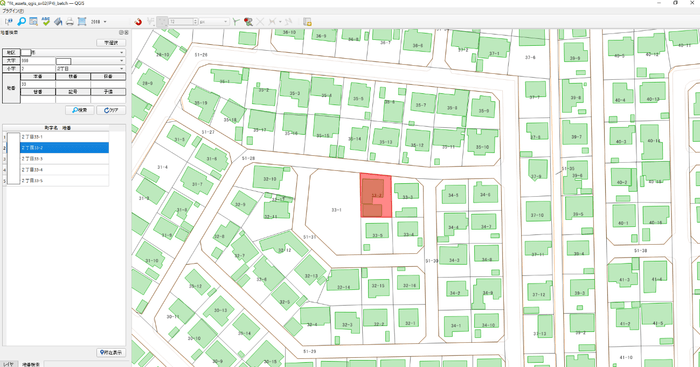Click the map extent frame icon
This screenshot has height=367, width=700.
(x=82, y=21)
